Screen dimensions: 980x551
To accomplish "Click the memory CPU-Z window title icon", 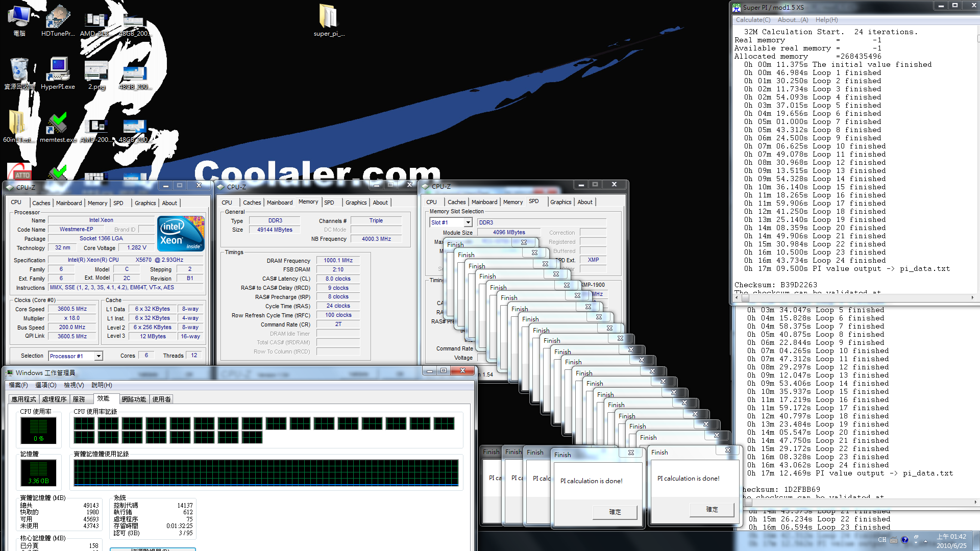I will click(221, 187).
